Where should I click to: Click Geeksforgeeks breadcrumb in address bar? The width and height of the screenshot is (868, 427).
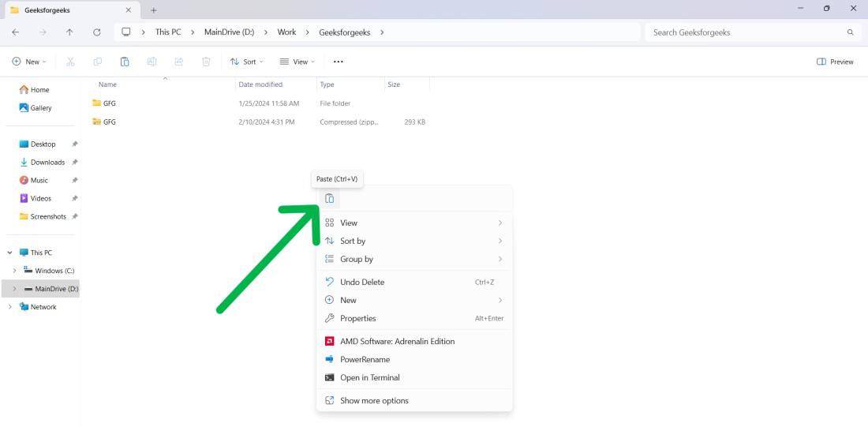(344, 32)
